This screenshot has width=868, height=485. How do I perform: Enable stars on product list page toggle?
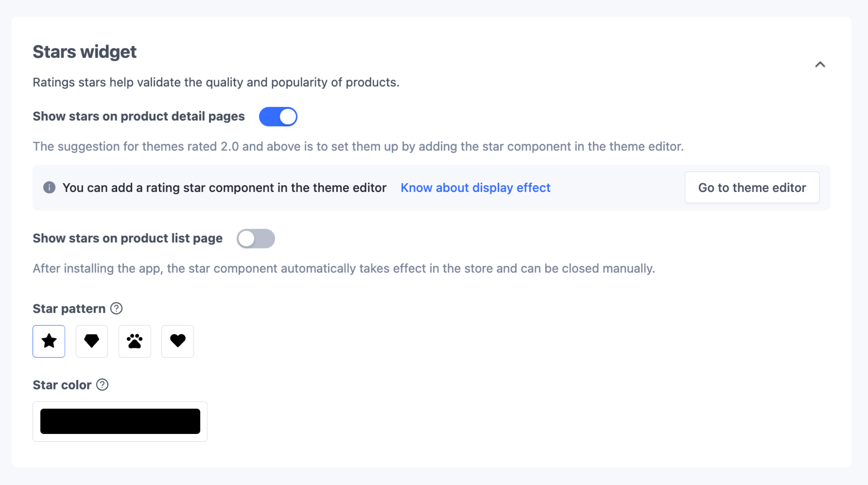(256, 239)
